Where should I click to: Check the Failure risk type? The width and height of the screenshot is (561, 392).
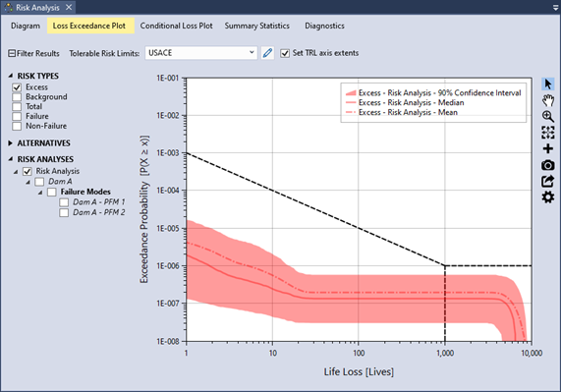click(17, 116)
